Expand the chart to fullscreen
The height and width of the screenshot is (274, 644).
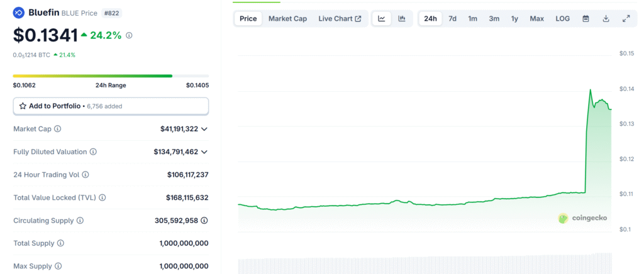pyautogui.click(x=626, y=19)
